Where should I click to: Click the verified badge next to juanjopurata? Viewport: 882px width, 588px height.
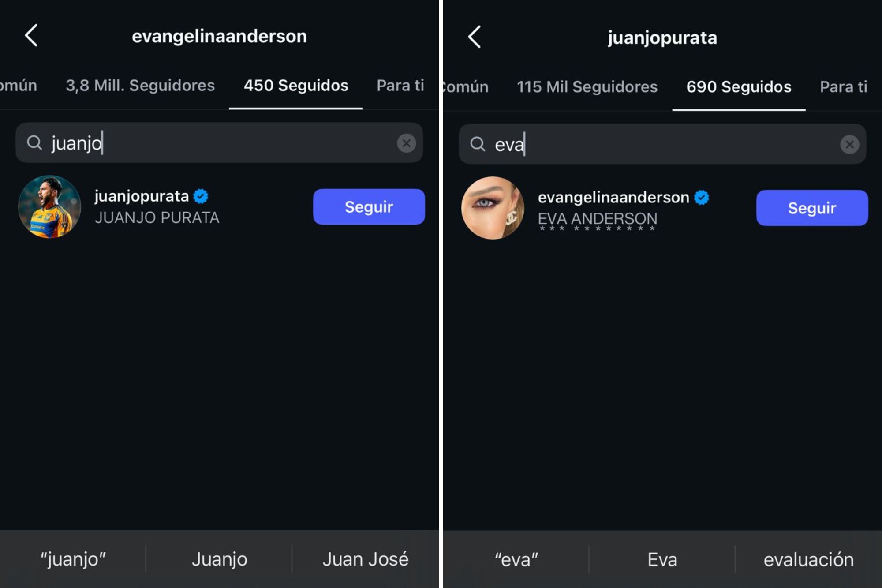point(201,195)
